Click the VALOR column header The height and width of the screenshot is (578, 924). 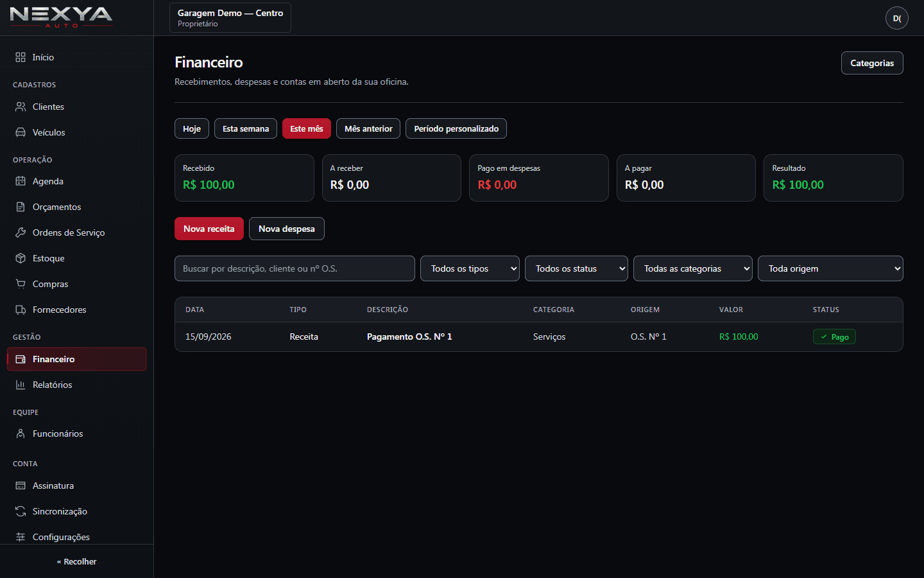731,310
